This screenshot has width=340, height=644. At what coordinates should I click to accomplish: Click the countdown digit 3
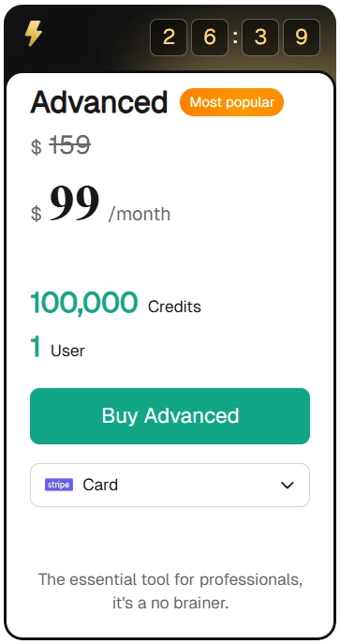click(260, 37)
